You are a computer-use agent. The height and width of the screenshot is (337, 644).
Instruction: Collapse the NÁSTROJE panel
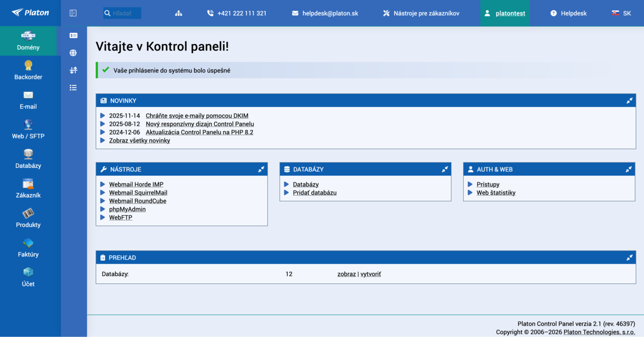(x=261, y=169)
